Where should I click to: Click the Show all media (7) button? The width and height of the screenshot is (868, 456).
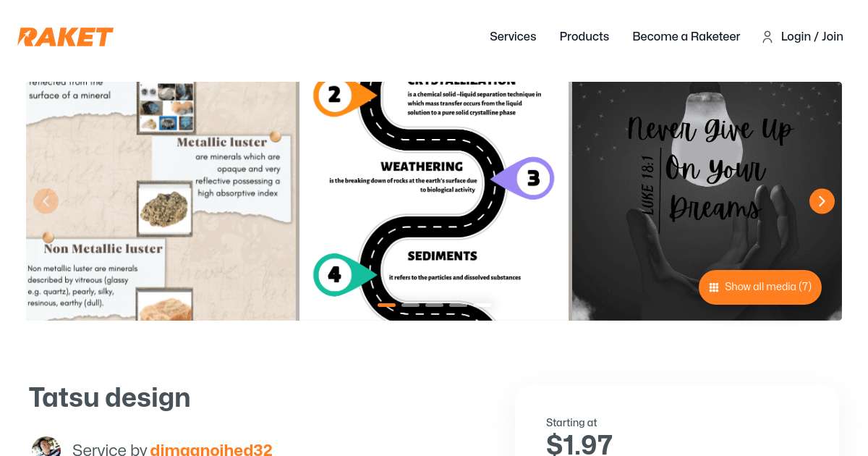(x=760, y=287)
